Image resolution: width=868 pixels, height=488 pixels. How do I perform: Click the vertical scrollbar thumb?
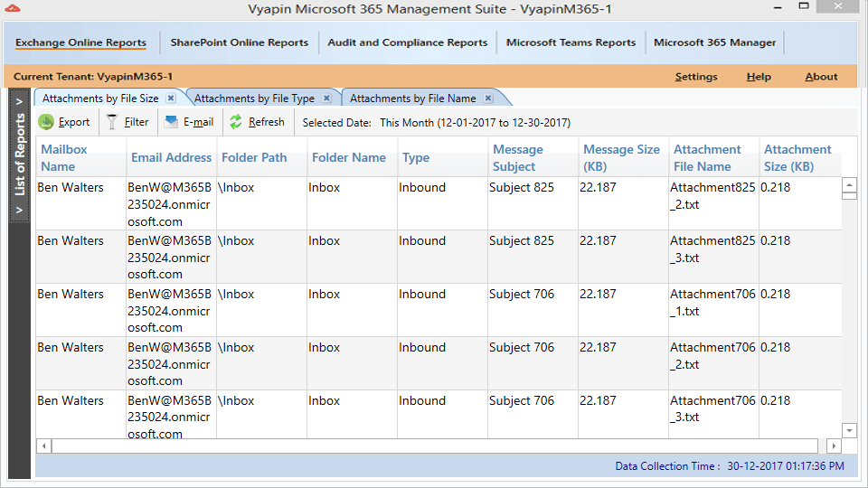[x=849, y=196]
